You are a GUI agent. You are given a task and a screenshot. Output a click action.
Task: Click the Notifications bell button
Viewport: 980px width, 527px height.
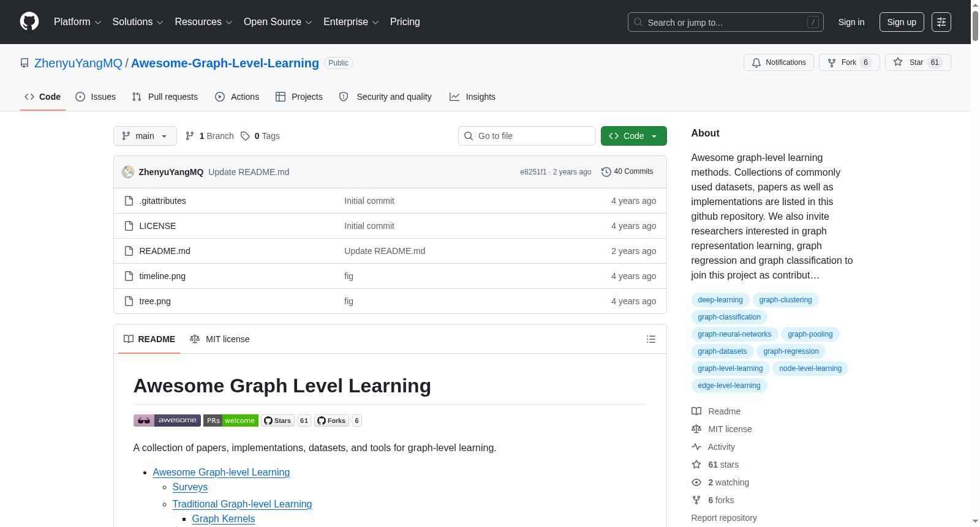point(778,62)
